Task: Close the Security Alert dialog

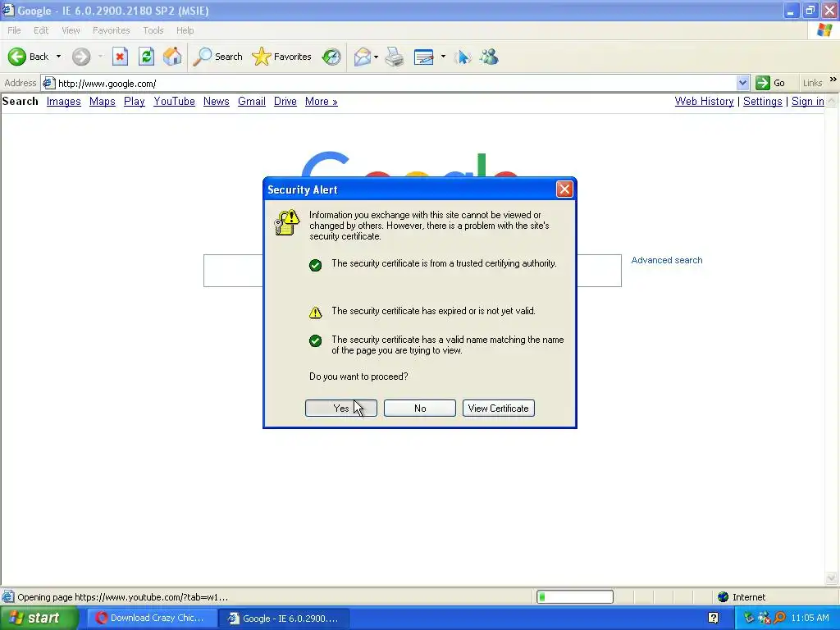Action: [x=564, y=189]
